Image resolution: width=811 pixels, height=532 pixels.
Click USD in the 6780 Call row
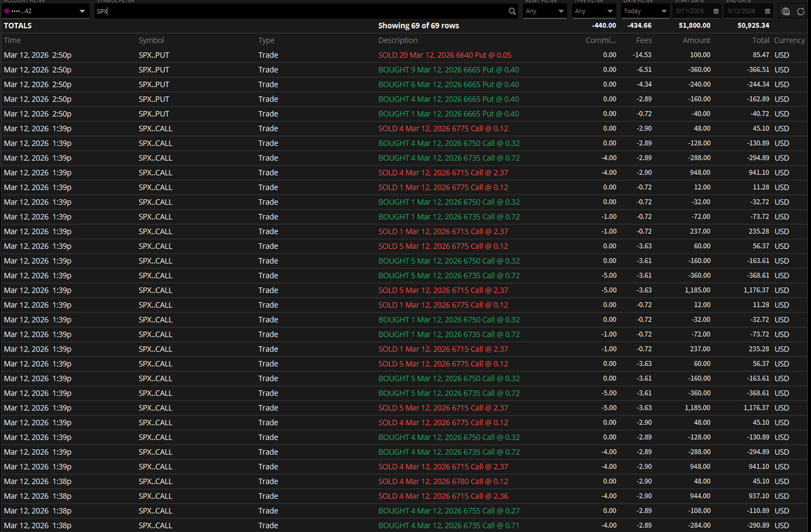(781, 481)
